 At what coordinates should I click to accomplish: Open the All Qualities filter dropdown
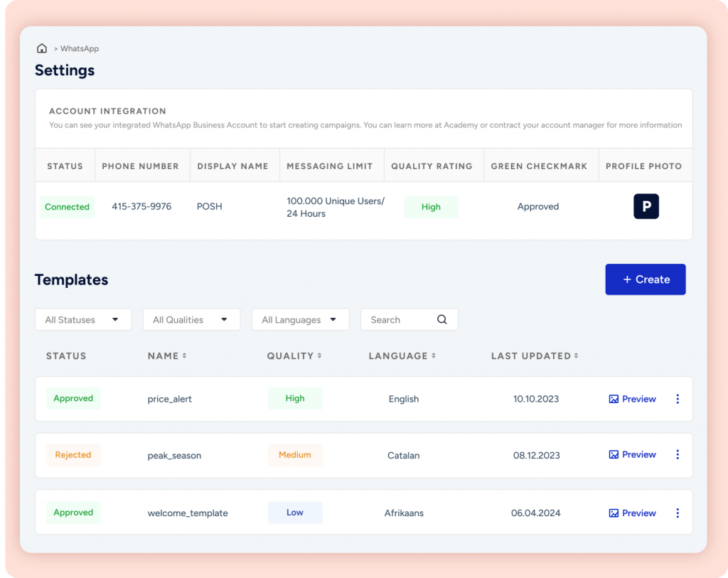point(191,320)
